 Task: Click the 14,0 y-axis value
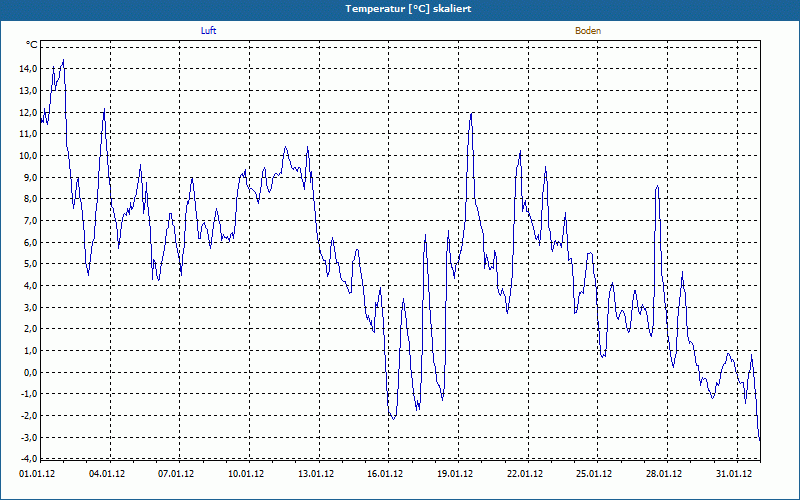pyautogui.click(x=28, y=69)
